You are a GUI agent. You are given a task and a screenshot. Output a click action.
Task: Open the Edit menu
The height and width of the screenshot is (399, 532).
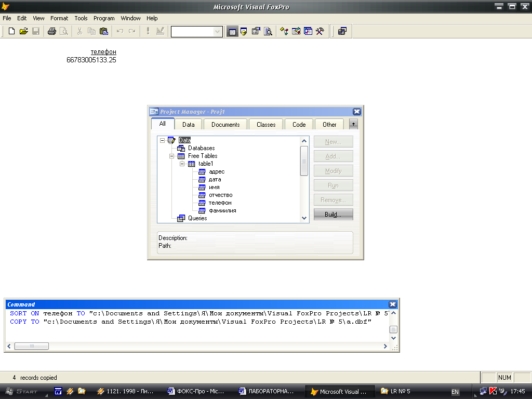(x=22, y=18)
